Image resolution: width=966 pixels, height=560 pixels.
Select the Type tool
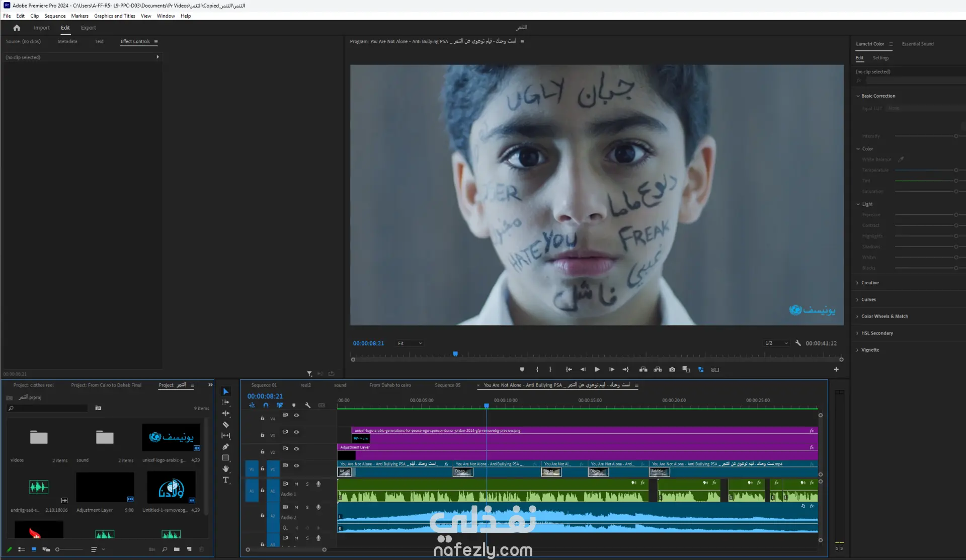coord(226,480)
